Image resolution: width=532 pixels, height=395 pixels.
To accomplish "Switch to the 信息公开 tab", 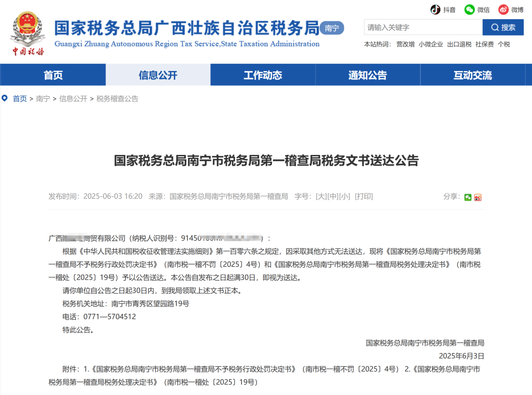I will pyautogui.click(x=158, y=75).
